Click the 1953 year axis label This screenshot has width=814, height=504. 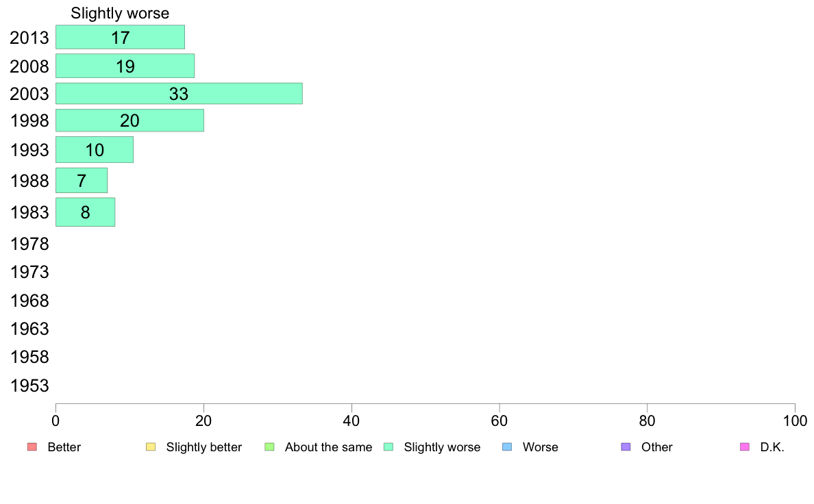tap(30, 386)
